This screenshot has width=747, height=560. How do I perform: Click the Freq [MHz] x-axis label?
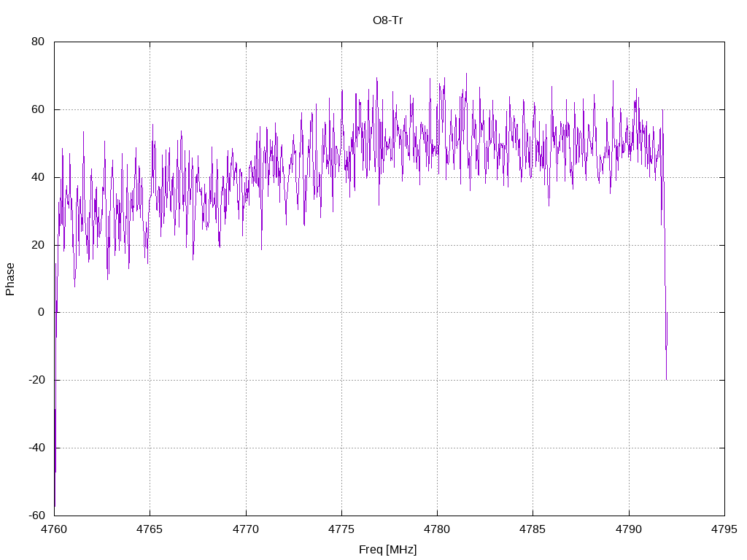click(x=388, y=550)
